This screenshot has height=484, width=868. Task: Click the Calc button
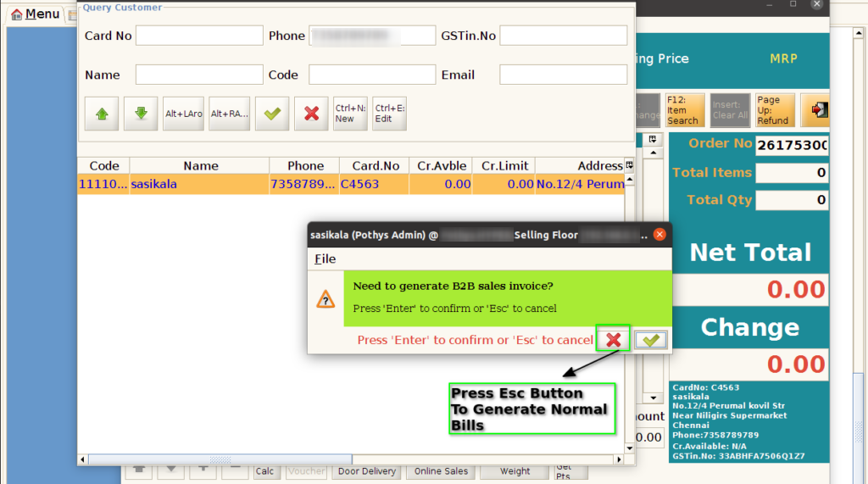tap(264, 471)
